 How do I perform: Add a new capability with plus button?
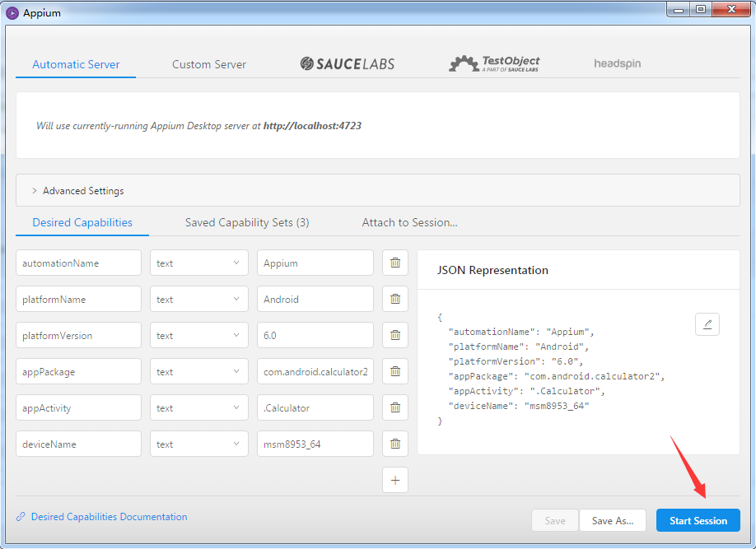(394, 480)
